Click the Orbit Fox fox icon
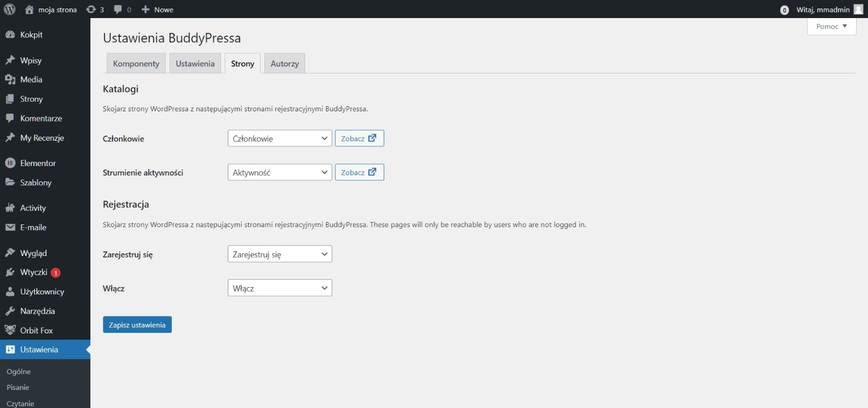This screenshot has height=408, width=868. pos(10,330)
